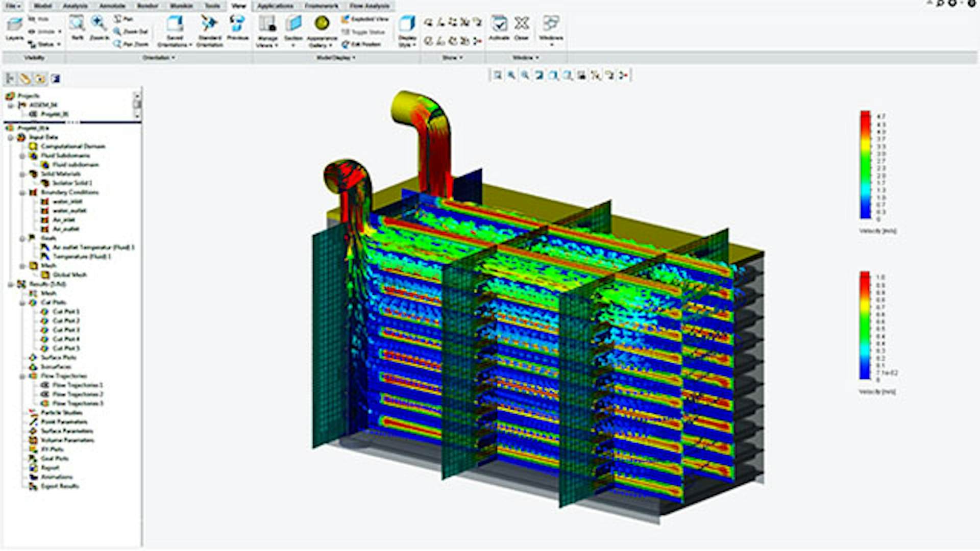Viewport: 980px width, 551px height.
Task: Click the Manage Views icon
Action: point(267,23)
